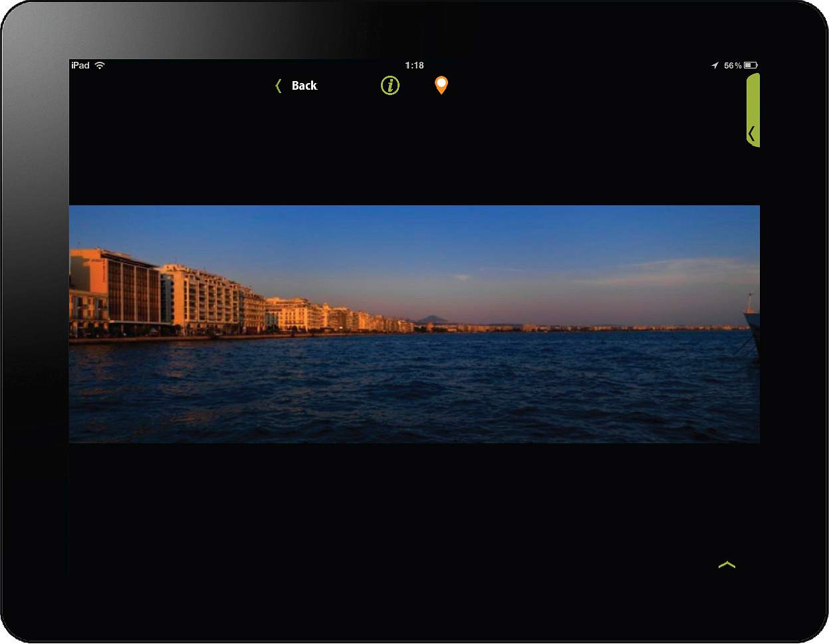Image resolution: width=829 pixels, height=644 pixels.
Task: Tap the Wi-Fi signal icon in the status bar
Action: point(100,65)
